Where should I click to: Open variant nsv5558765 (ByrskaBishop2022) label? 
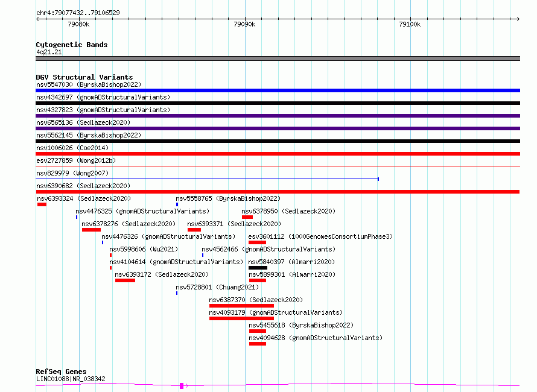pos(228,198)
